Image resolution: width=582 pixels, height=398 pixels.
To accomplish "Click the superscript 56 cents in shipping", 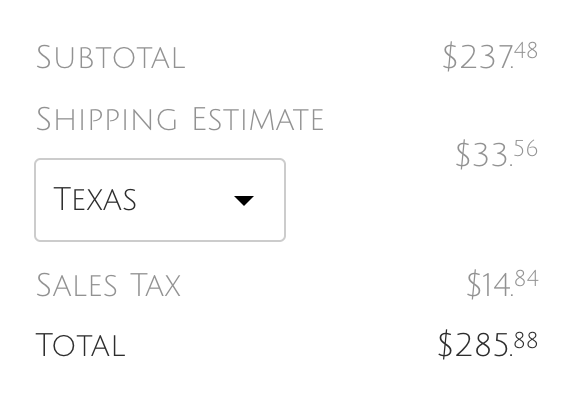I will click(x=526, y=149).
